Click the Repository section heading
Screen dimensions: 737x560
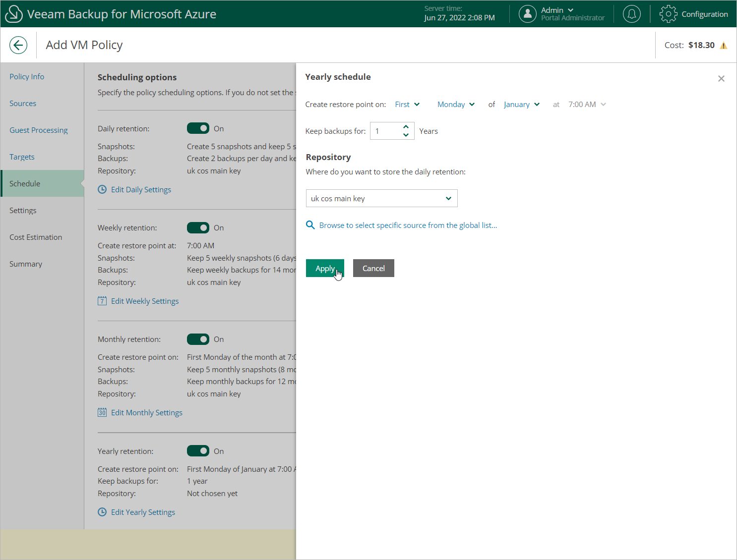click(x=328, y=157)
